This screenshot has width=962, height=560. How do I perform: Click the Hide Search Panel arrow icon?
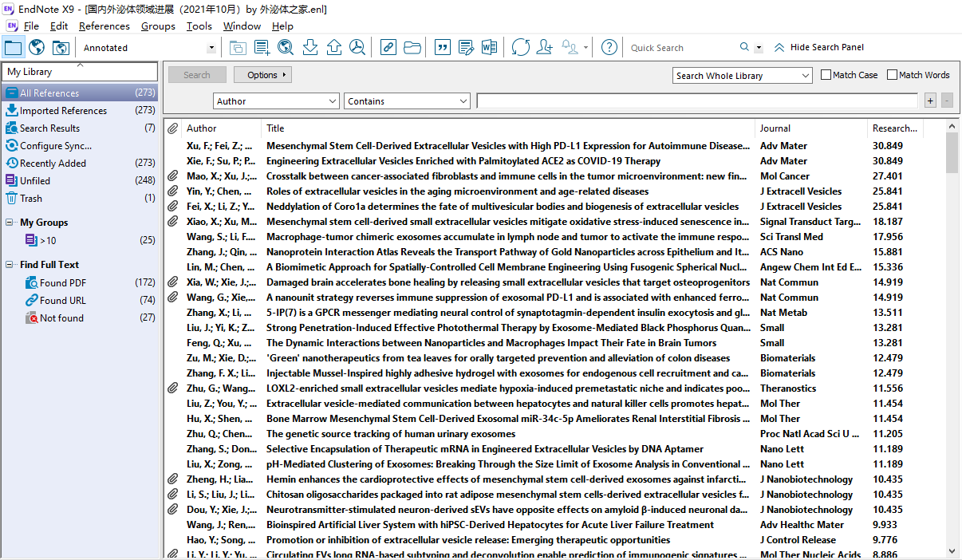[779, 47]
